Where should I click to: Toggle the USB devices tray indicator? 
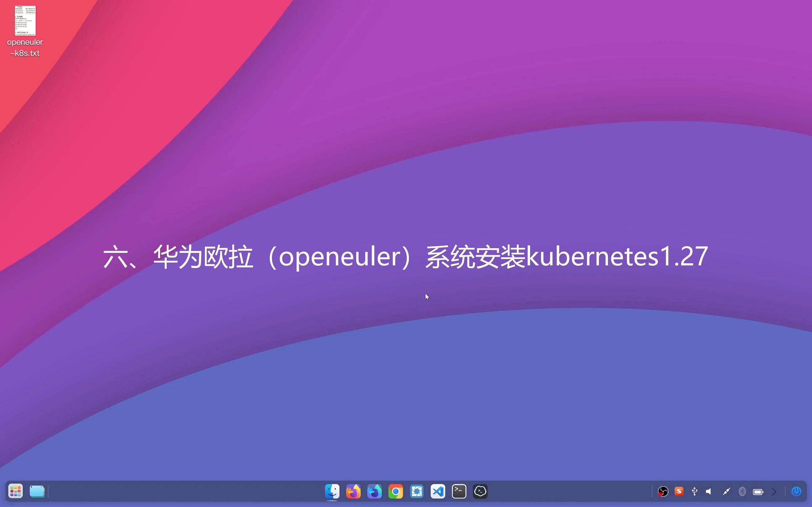tap(694, 491)
